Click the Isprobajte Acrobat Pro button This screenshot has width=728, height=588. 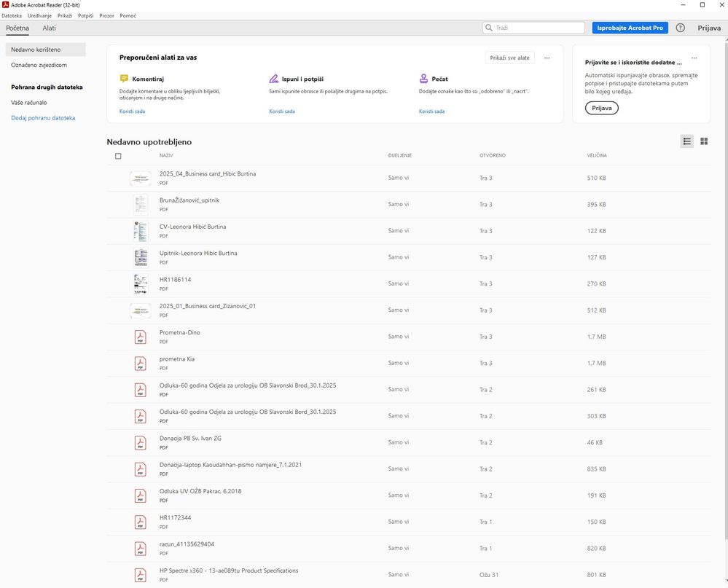click(x=630, y=28)
